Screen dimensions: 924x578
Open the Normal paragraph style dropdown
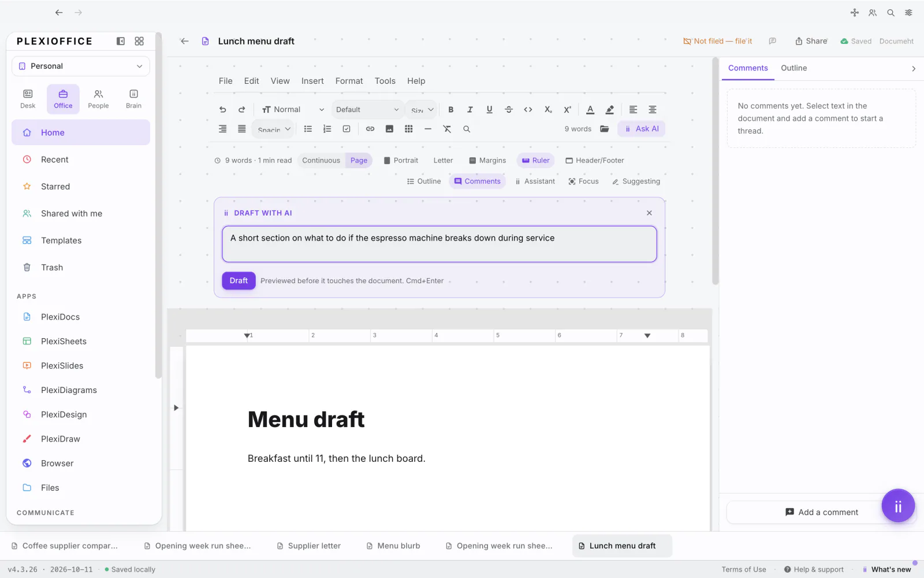coord(293,109)
